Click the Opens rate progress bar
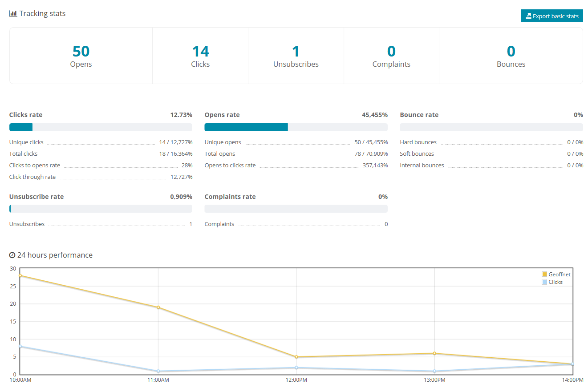Image resolution: width=588 pixels, height=388 pixels. (x=296, y=127)
